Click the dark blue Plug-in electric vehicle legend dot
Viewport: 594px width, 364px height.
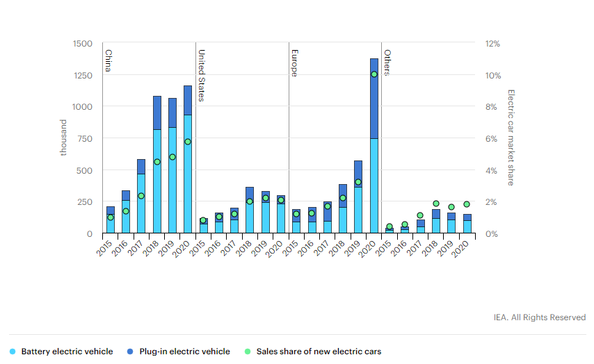click(130, 351)
